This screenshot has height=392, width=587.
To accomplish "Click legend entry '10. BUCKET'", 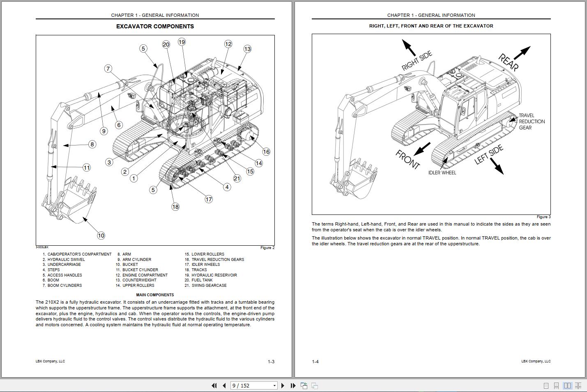I will coord(127,265).
